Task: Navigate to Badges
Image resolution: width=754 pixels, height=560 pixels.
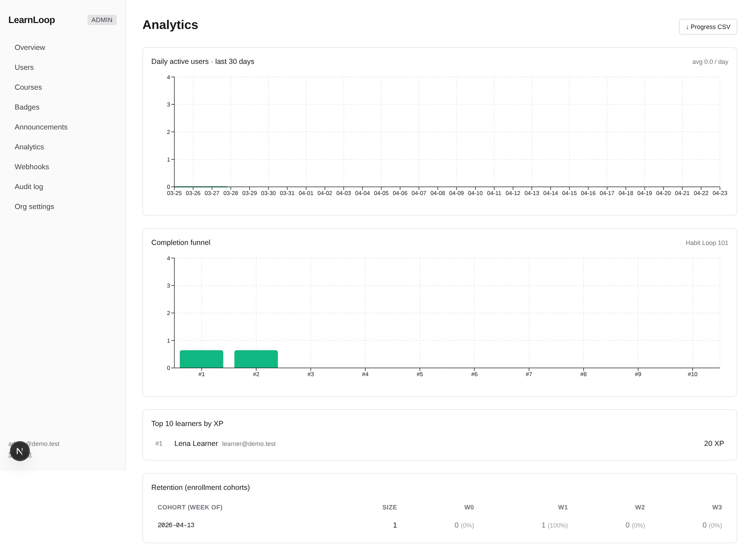Action: 27,107
